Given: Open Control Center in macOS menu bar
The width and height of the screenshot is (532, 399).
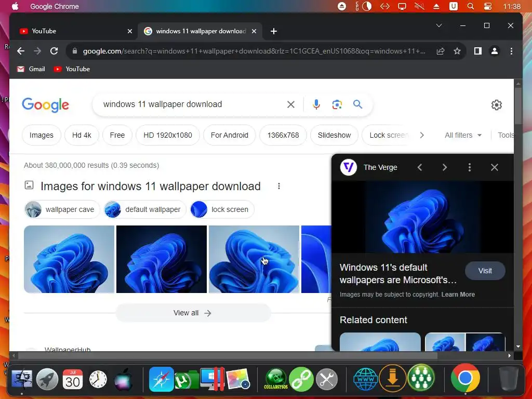Looking at the screenshot, I should click(x=487, y=6).
